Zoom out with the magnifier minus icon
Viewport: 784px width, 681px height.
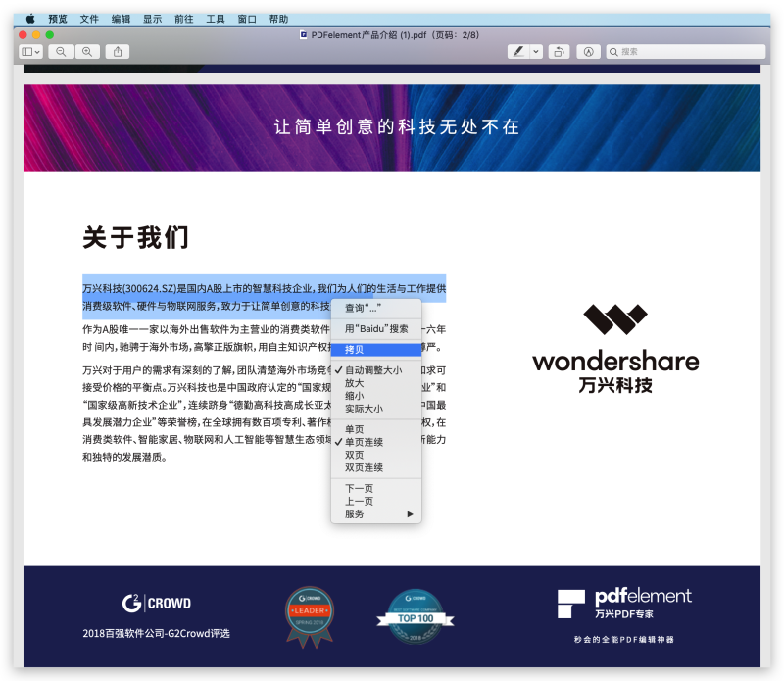[62, 51]
